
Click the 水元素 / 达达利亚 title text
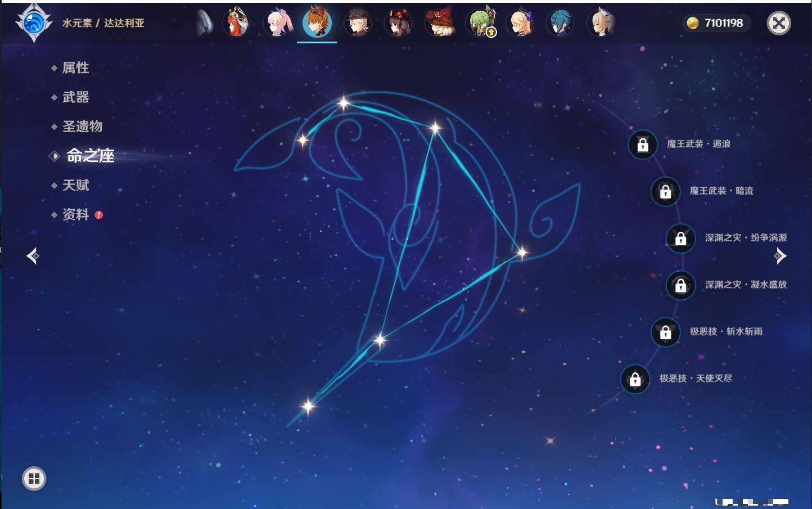coord(103,23)
